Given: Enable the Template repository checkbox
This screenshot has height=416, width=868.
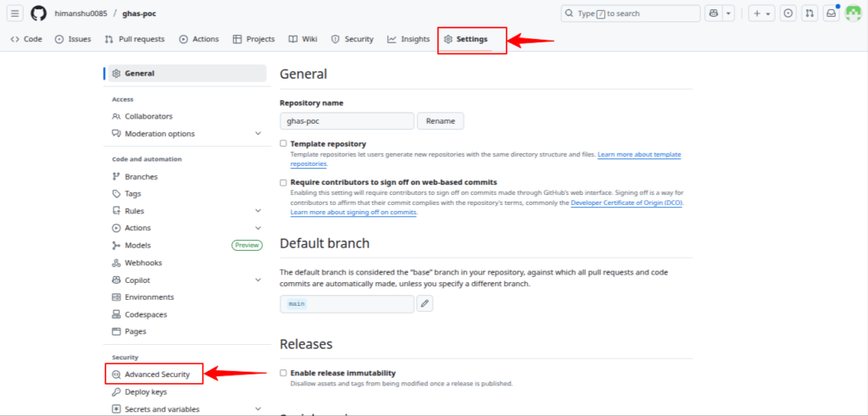Looking at the screenshot, I should pos(284,144).
